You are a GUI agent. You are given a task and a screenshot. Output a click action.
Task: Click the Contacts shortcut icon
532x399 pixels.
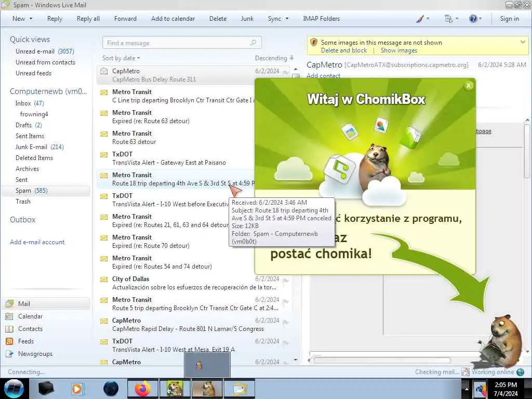(x=9, y=329)
